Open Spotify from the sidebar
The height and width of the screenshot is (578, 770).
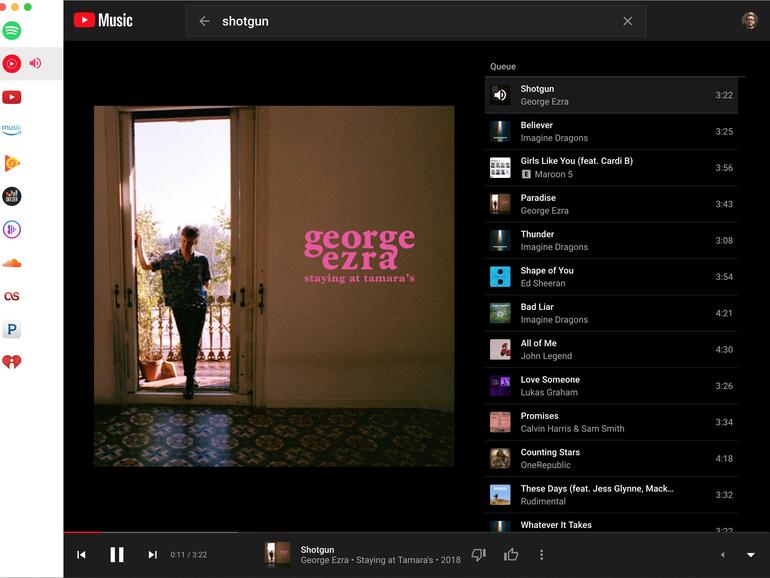coord(12,30)
